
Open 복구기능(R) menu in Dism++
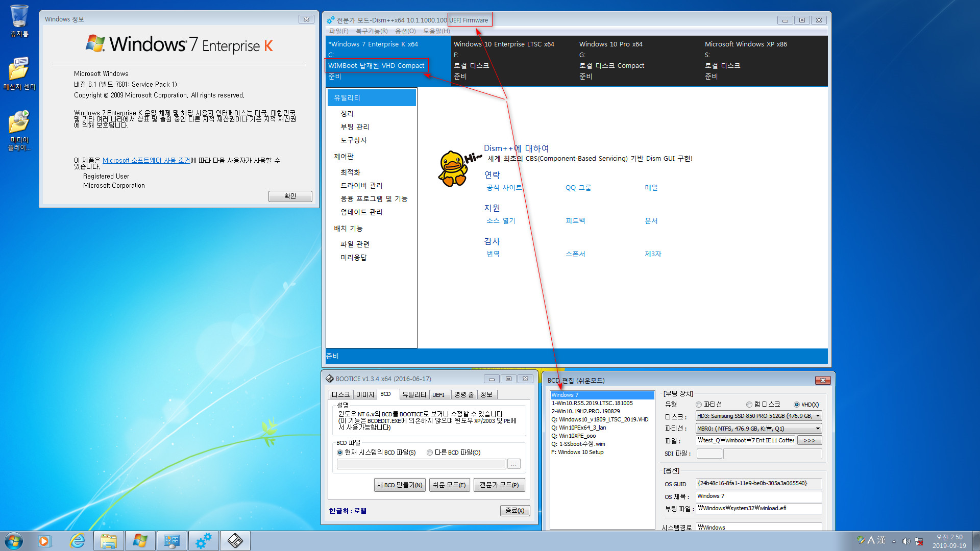point(372,31)
